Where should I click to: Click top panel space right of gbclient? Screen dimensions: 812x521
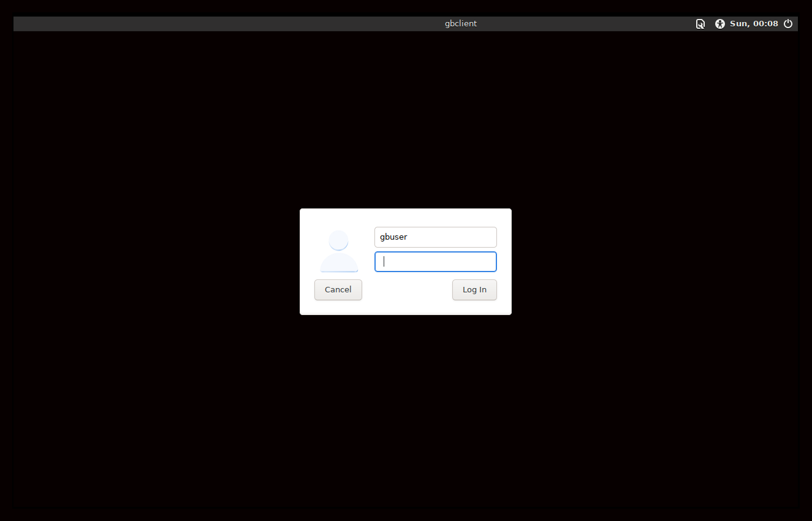tap(582, 24)
